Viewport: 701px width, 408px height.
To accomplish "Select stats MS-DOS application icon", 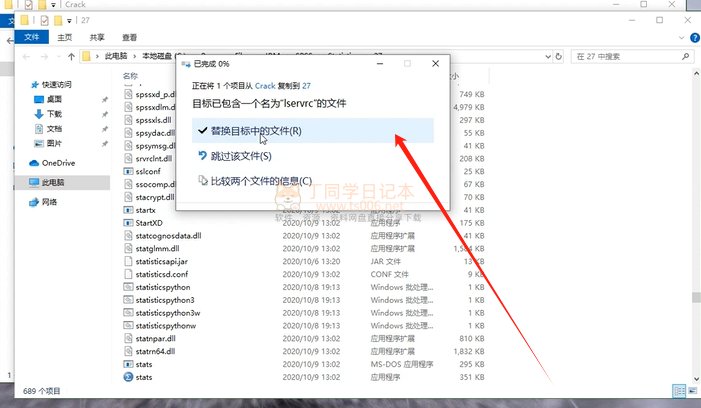I will pos(128,365).
